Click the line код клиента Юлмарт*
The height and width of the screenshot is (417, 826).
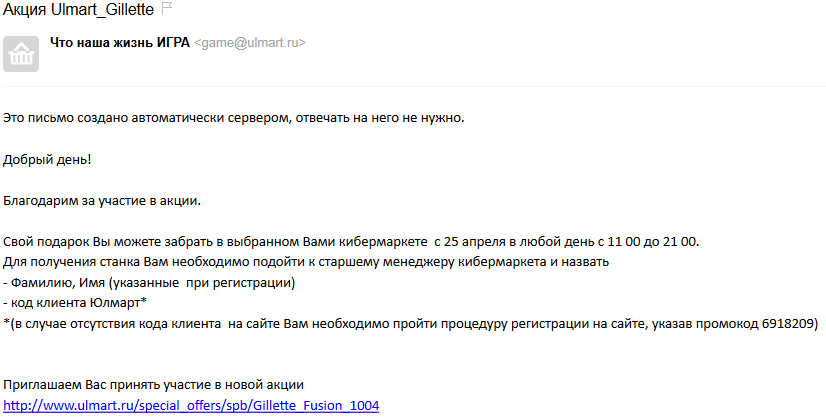click(75, 303)
